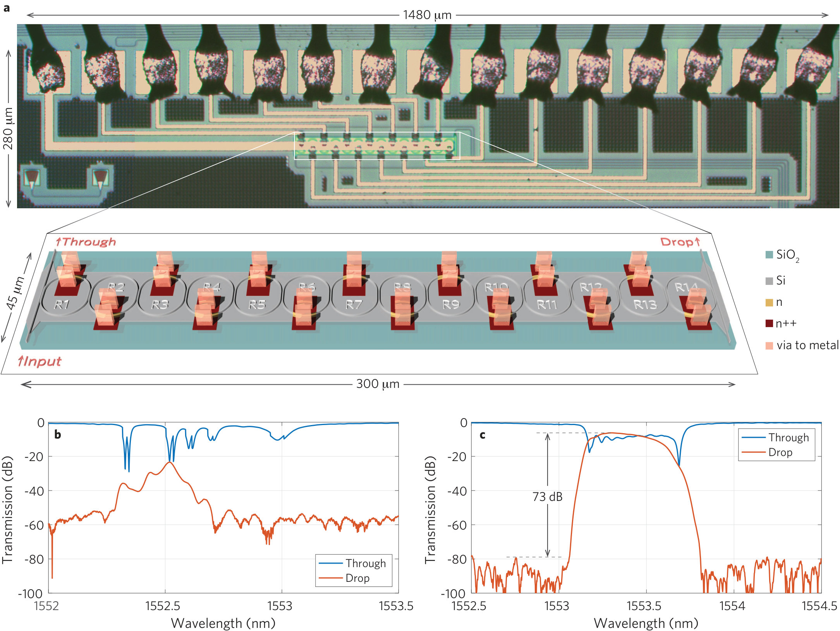
Task: Click the SiO2 teal legend swatch
Action: pyautogui.click(x=769, y=254)
